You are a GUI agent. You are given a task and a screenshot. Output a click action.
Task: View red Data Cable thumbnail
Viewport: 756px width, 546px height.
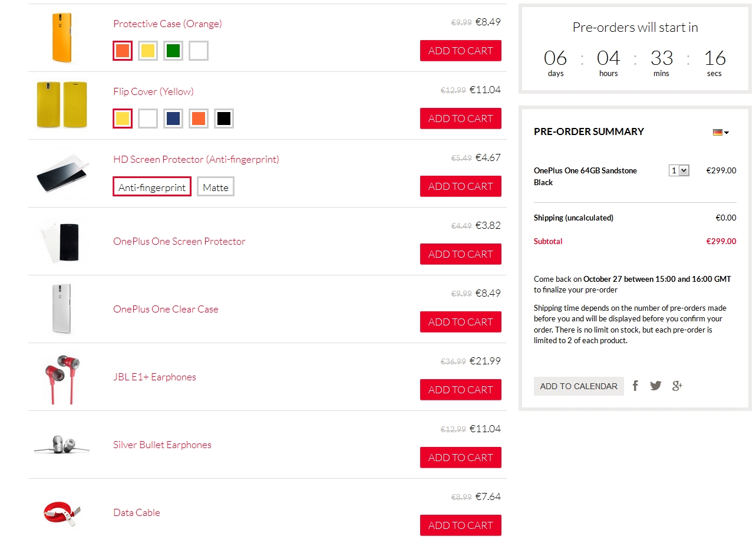(x=61, y=512)
